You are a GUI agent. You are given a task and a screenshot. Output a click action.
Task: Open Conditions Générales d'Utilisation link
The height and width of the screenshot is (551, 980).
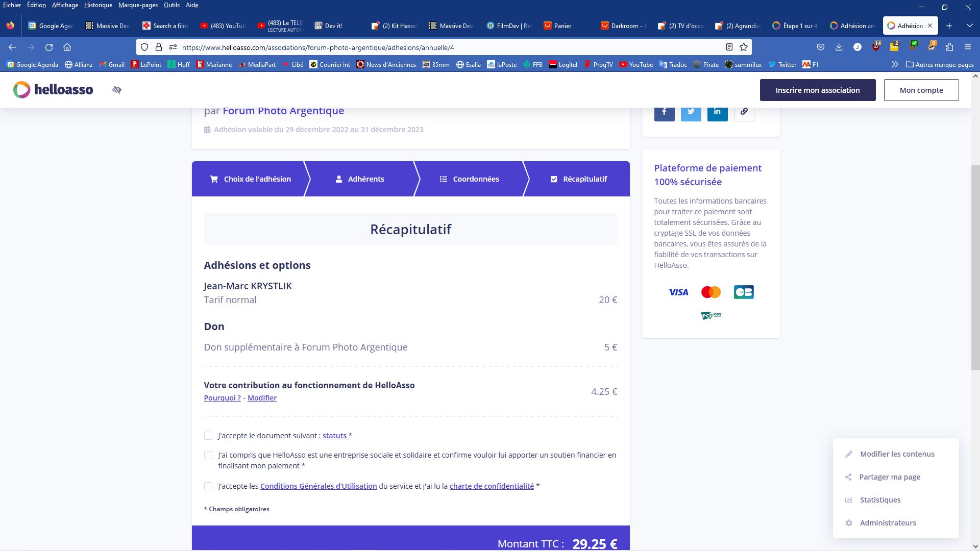point(318,486)
